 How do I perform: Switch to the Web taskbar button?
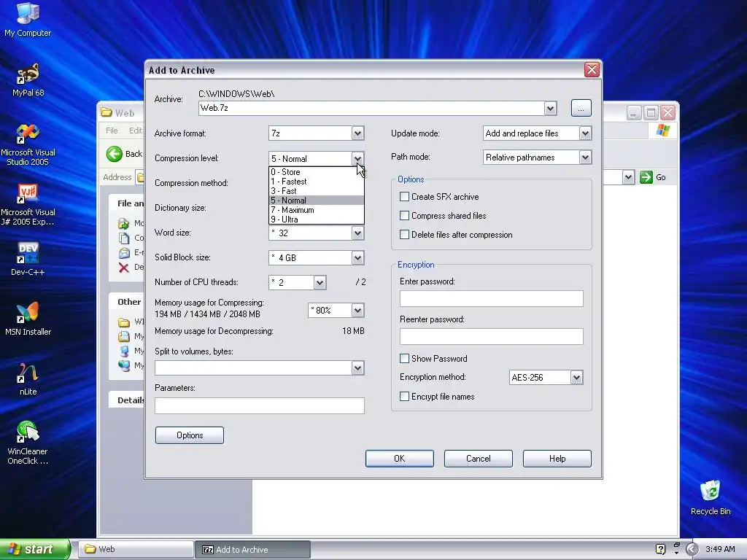[x=135, y=549]
